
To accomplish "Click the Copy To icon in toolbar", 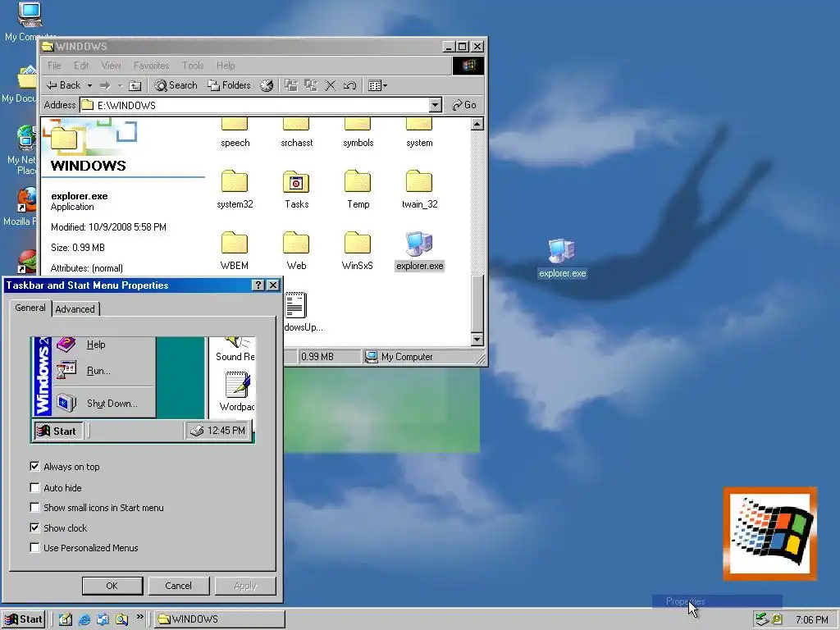I will [x=311, y=85].
